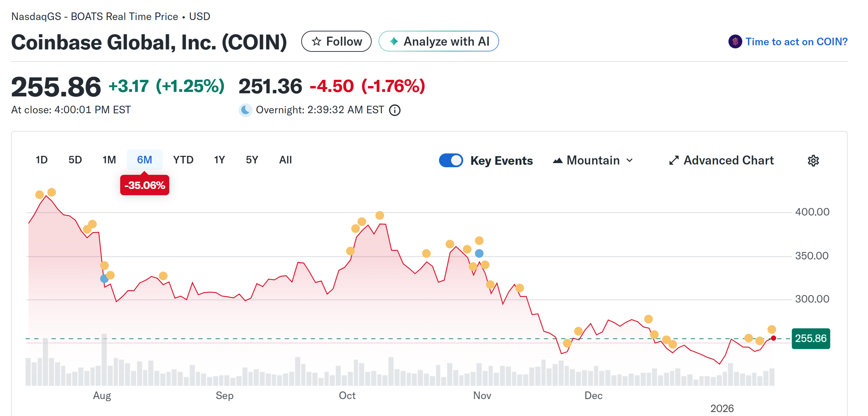This screenshot has height=416, width=868.
Task: Click the blue key event marker in November
Action: (479, 254)
